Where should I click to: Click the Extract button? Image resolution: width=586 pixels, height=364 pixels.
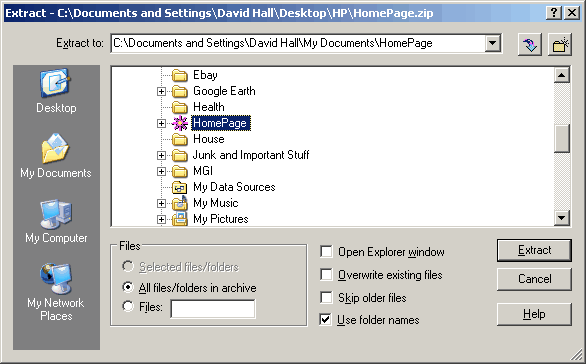[534, 250]
